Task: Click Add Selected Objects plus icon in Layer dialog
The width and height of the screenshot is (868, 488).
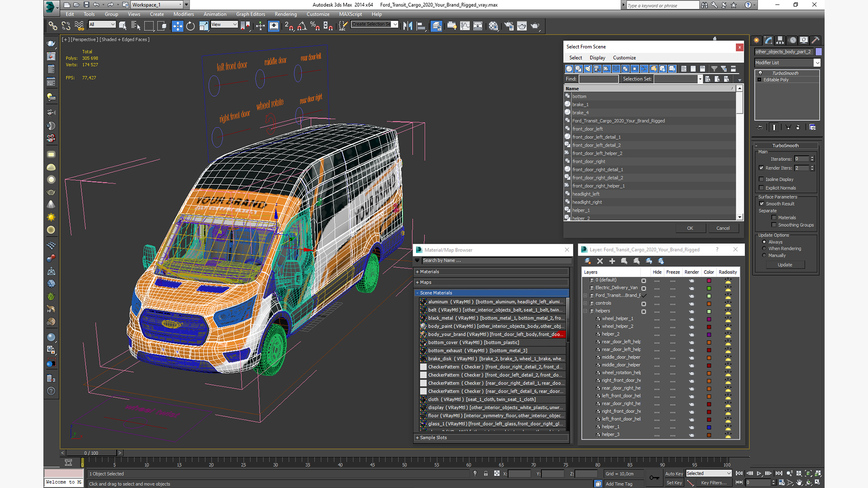Action: click(x=612, y=261)
